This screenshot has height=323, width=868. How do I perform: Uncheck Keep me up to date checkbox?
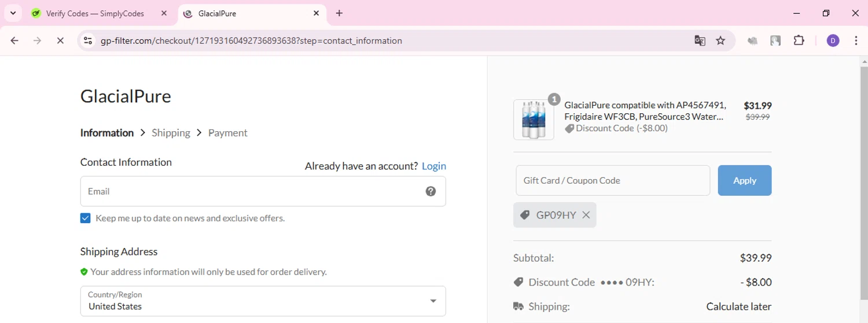[x=86, y=218]
